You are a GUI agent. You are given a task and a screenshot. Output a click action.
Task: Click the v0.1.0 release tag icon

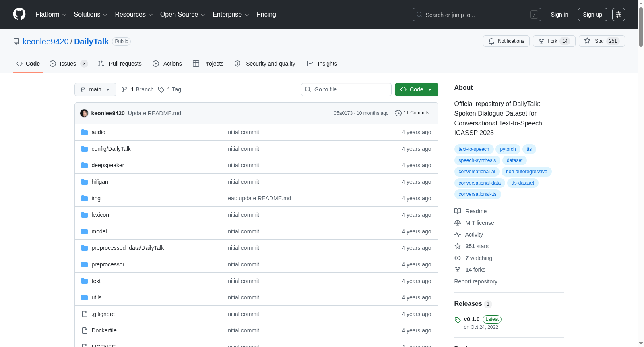(458, 320)
